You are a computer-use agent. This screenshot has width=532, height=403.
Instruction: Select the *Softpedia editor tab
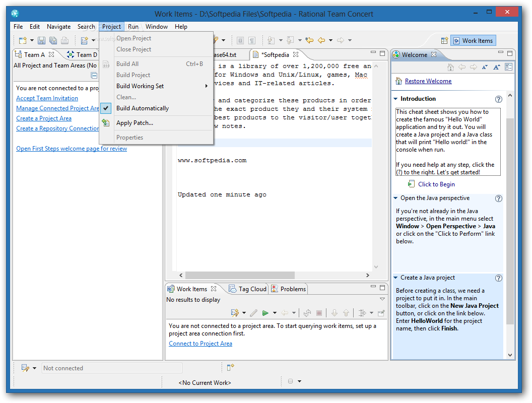[276, 54]
